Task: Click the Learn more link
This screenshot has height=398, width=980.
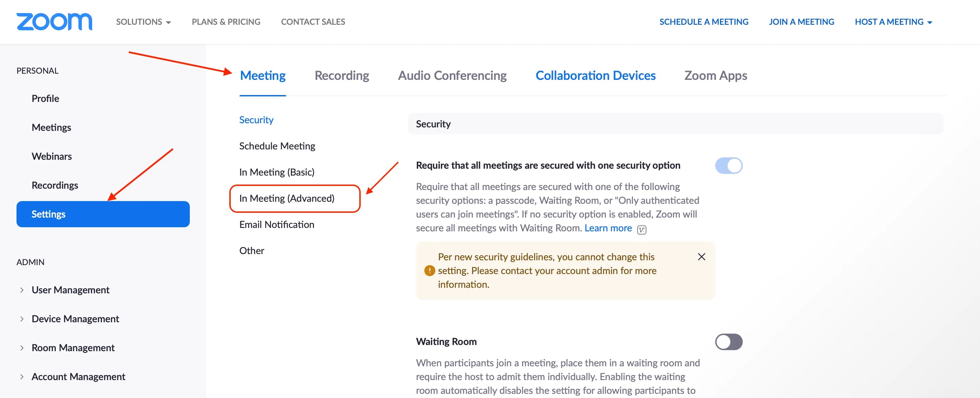Action: (x=608, y=228)
